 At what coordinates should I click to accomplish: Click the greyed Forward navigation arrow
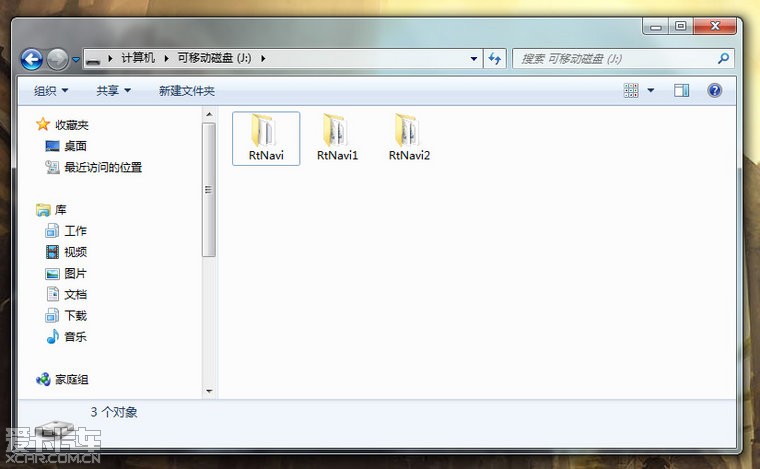click(x=58, y=59)
